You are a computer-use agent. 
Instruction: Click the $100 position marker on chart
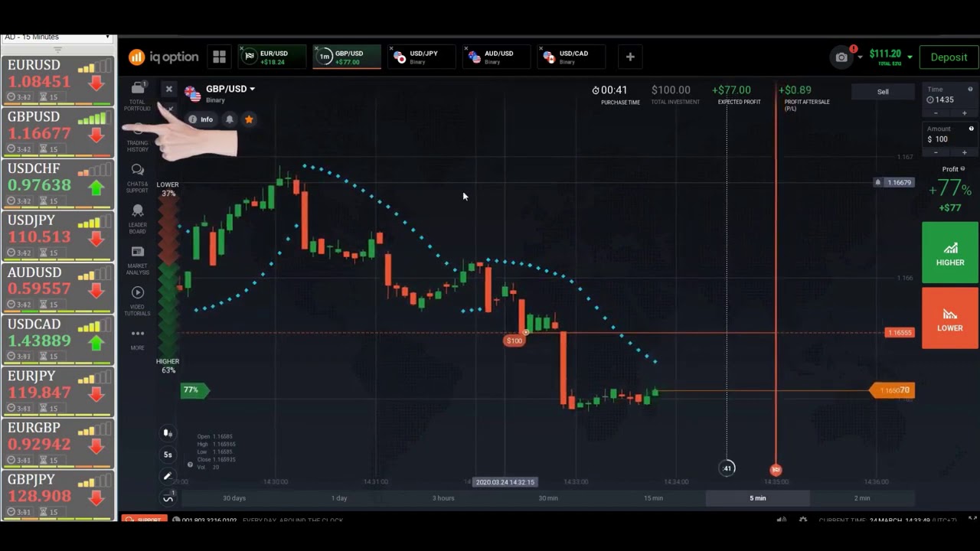pos(514,341)
